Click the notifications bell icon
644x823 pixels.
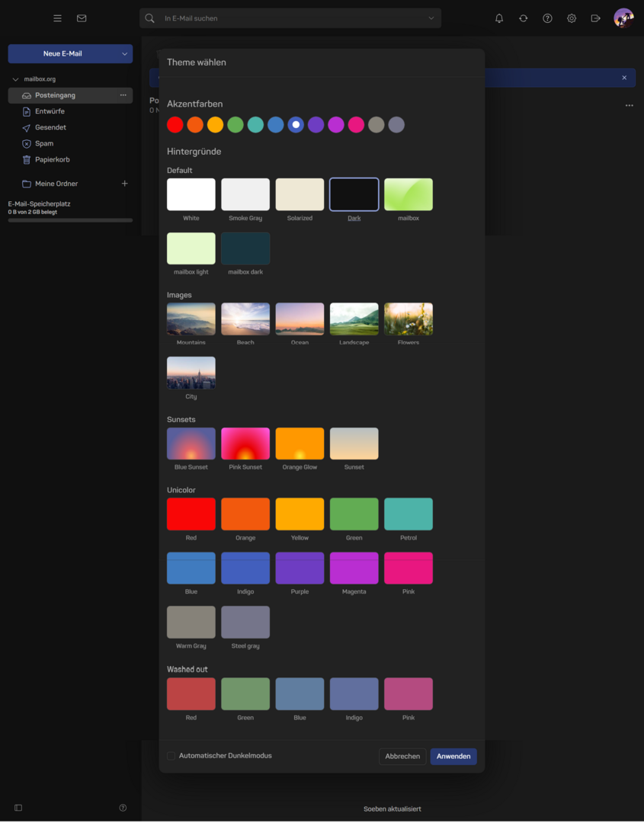[499, 18]
